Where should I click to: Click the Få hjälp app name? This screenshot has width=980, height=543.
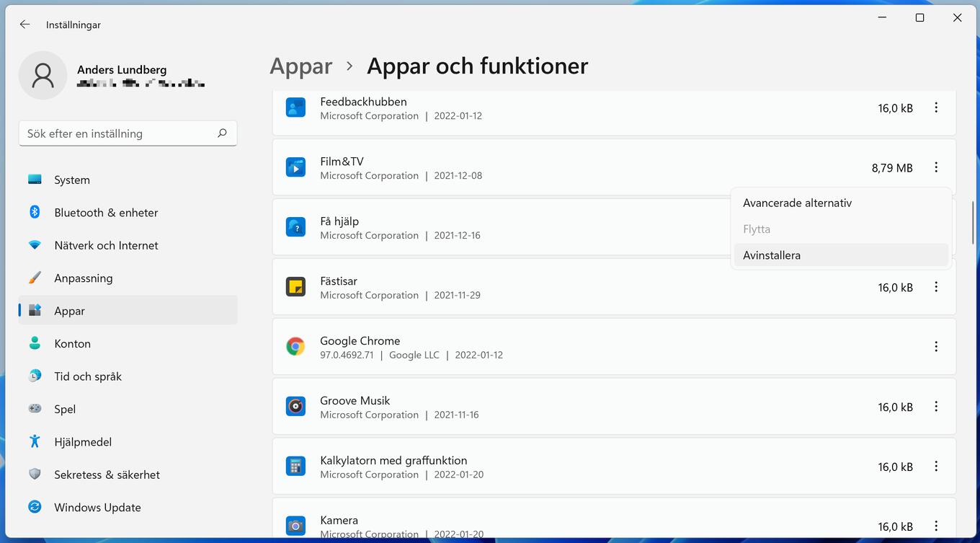[x=339, y=221]
